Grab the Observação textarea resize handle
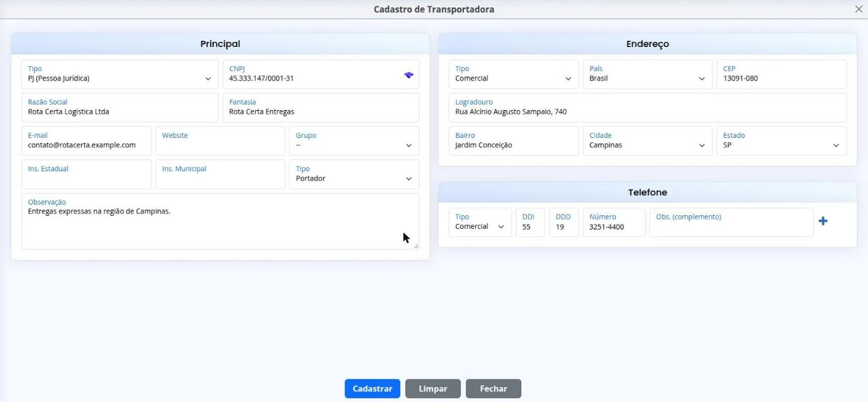 click(415, 246)
